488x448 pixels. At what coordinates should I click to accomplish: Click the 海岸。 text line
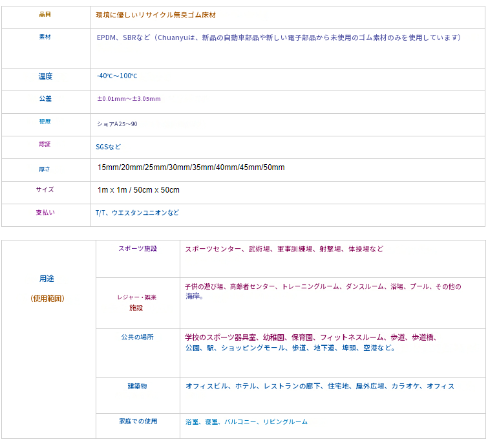(x=195, y=296)
